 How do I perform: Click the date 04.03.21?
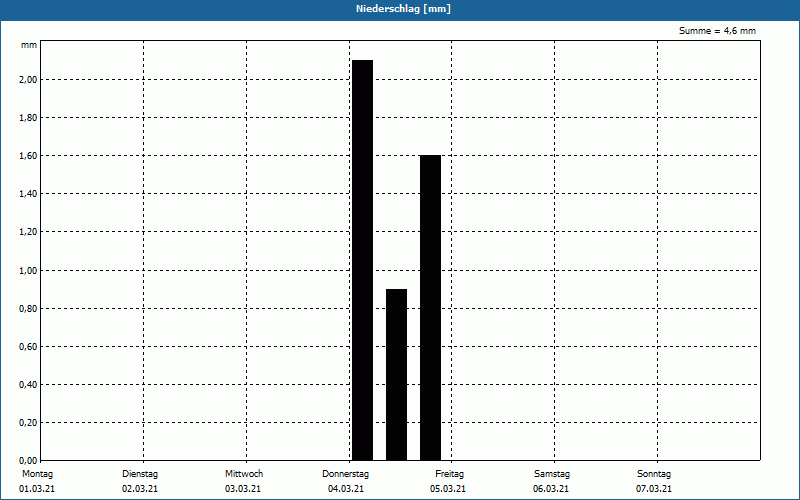pyautogui.click(x=346, y=489)
